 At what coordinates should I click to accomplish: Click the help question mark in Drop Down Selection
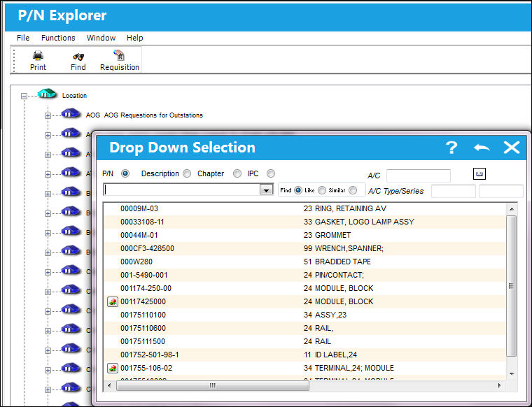point(451,148)
